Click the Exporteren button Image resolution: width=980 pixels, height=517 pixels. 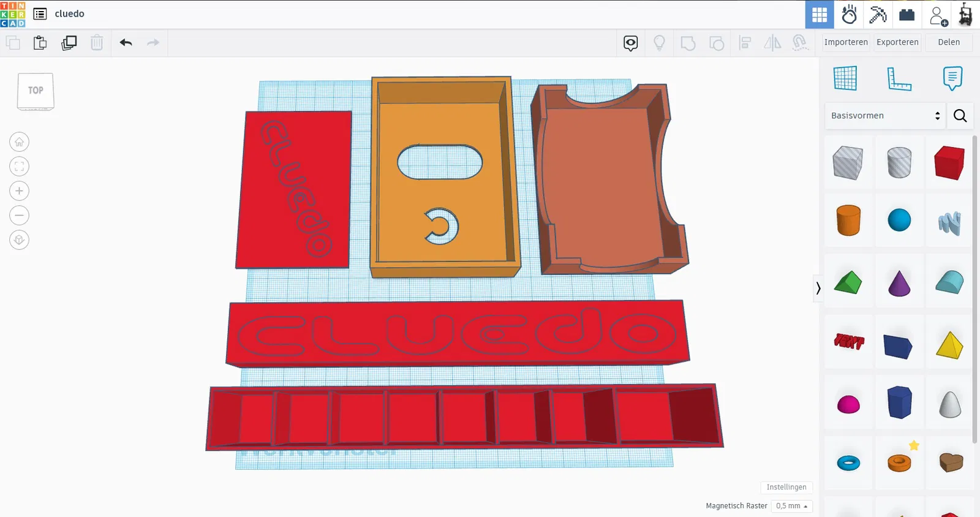click(897, 42)
